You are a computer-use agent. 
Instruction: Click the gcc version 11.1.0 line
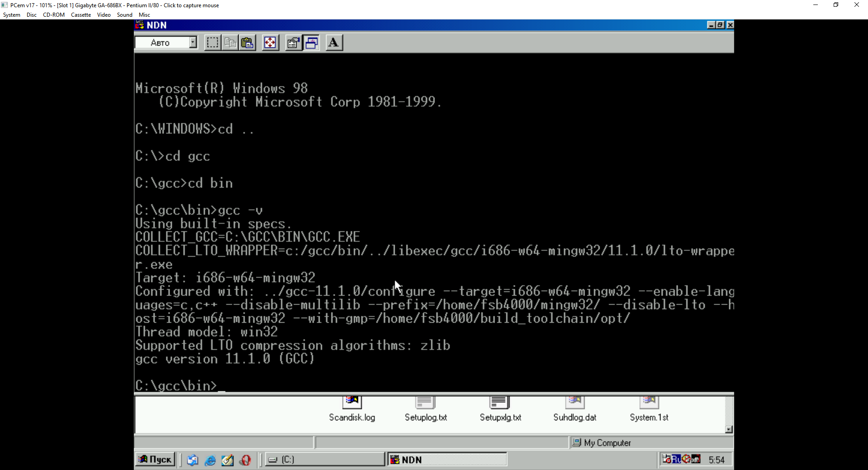(225, 359)
